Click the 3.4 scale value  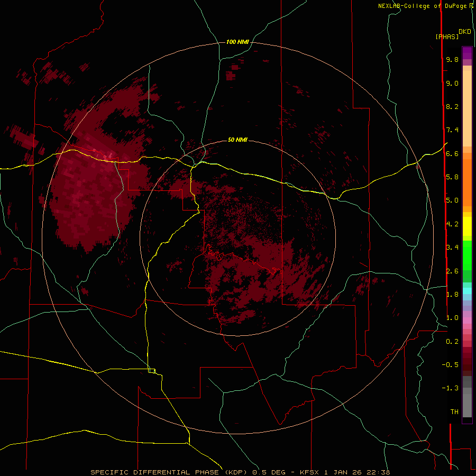[452, 248]
